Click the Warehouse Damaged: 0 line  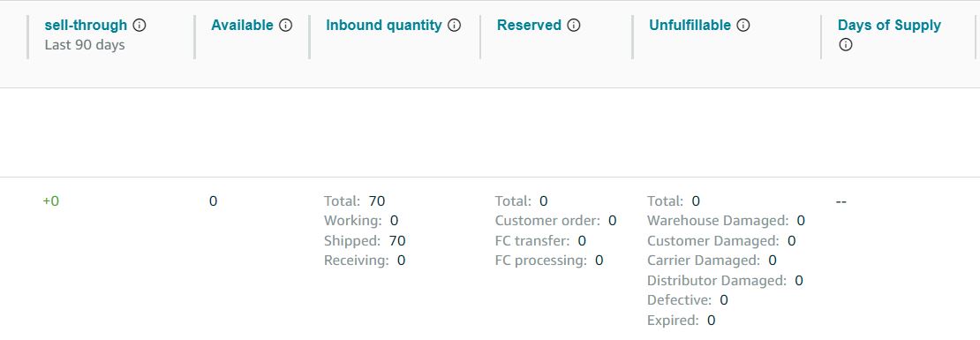726,221
